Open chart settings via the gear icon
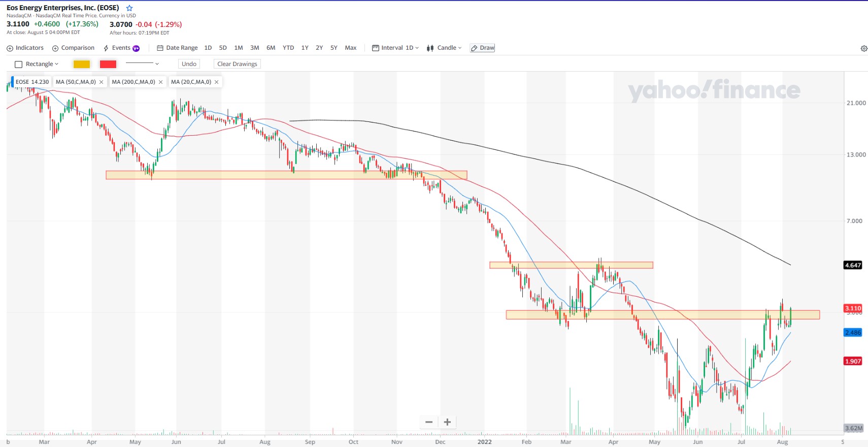 864,48
